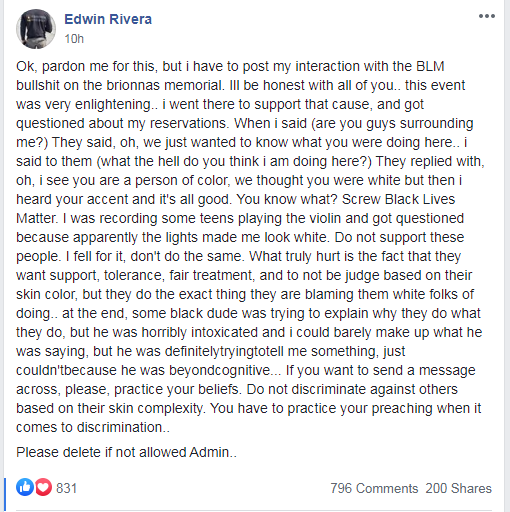The height and width of the screenshot is (512, 510).
Task: Open the three-dot post options menu
Action: 487,16
